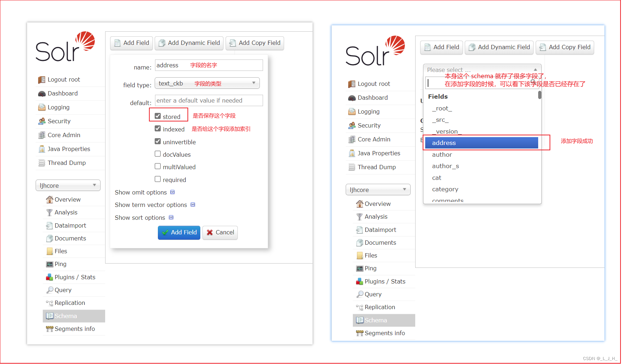
Task: Cancel the add field form
Action: pos(220,233)
